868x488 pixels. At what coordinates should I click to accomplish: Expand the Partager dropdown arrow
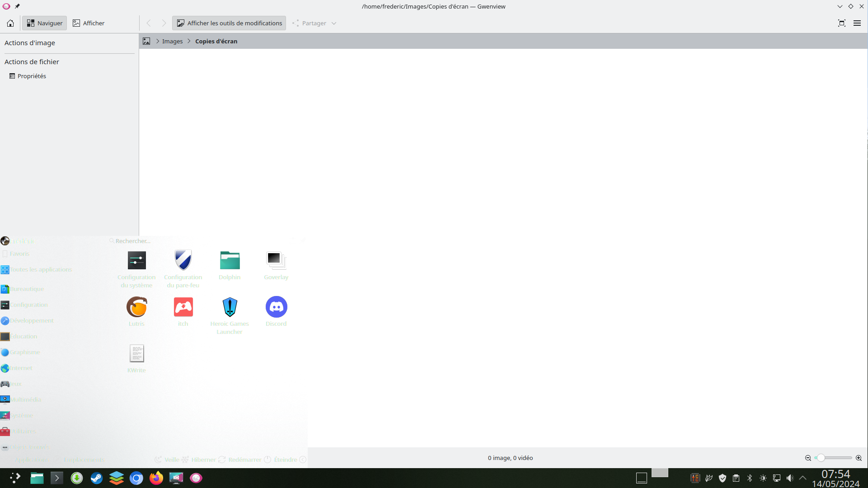click(x=334, y=23)
